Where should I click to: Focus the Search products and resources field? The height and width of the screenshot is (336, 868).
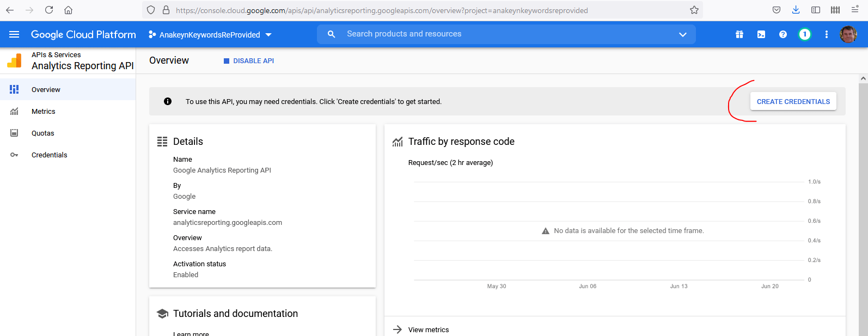click(506, 34)
